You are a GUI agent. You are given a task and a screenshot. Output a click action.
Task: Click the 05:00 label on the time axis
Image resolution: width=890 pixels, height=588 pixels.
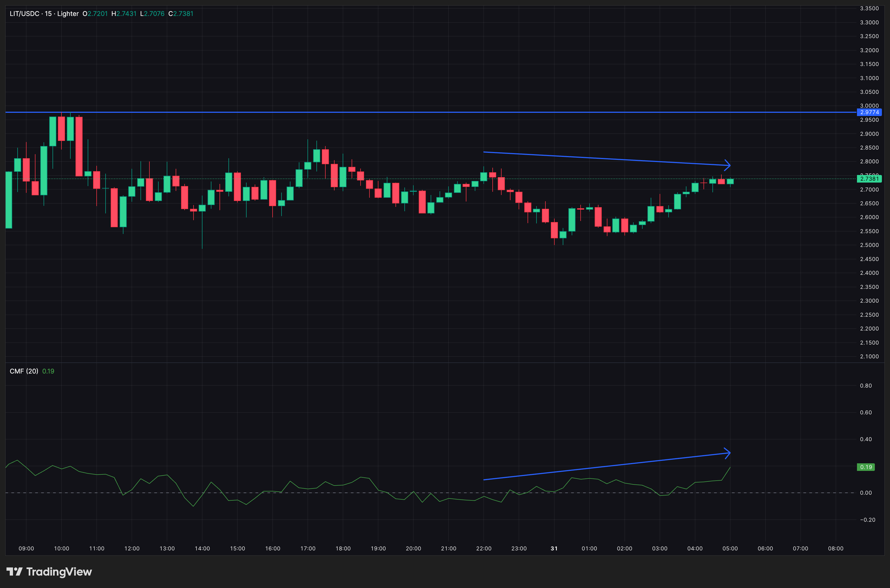[x=730, y=548]
